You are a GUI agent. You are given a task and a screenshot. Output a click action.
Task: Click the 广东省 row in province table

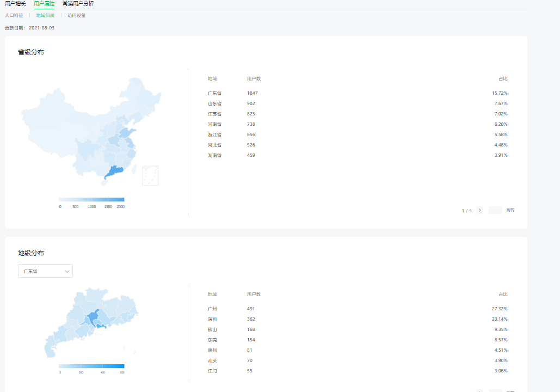click(x=358, y=93)
